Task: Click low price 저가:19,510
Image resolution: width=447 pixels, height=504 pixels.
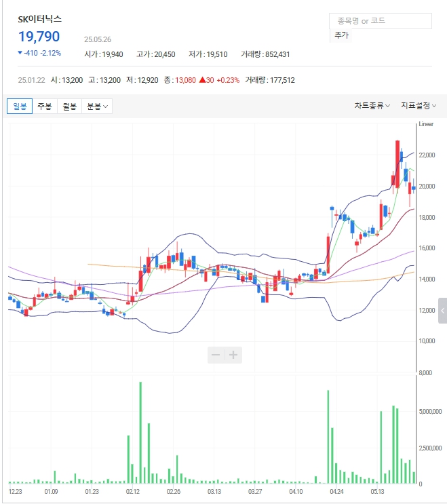Action: [208, 54]
